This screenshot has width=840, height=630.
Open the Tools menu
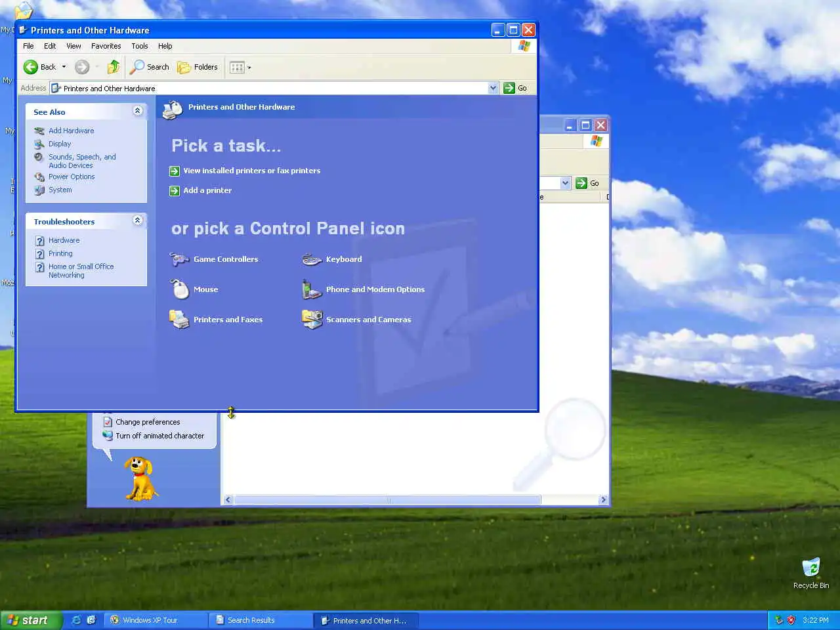pyautogui.click(x=140, y=46)
